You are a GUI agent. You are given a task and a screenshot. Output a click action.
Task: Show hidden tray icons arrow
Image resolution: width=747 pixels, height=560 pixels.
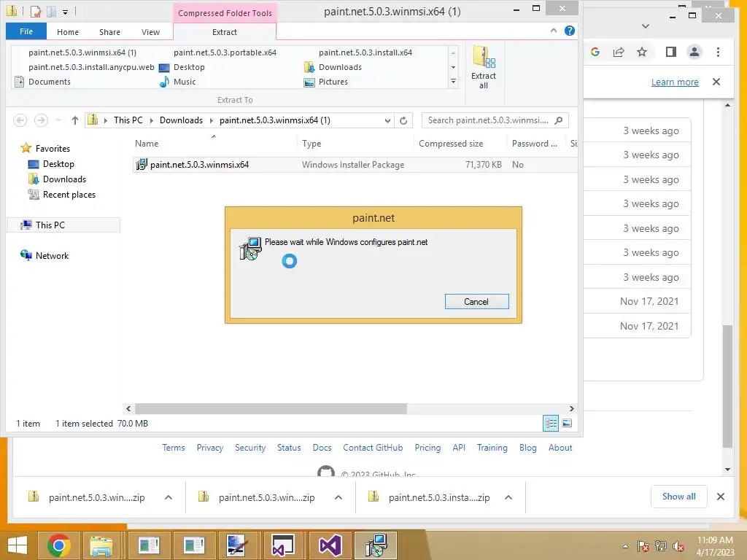pos(625,546)
